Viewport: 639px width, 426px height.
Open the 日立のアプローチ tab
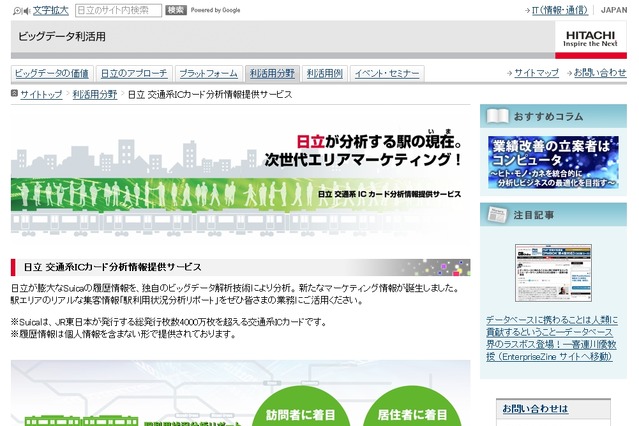click(134, 74)
